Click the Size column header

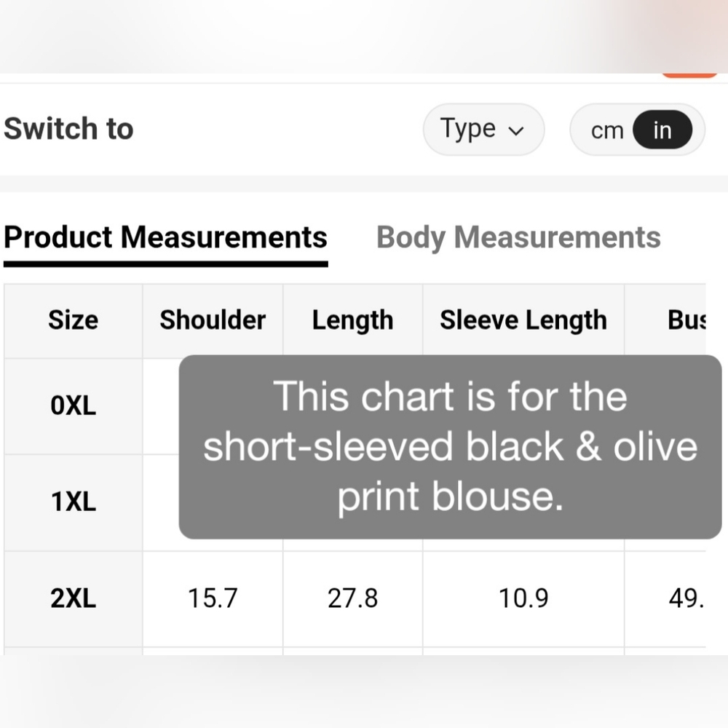73,320
